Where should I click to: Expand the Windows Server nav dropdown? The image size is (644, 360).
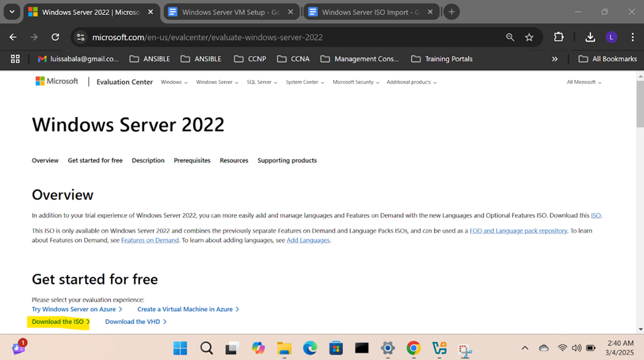point(217,82)
